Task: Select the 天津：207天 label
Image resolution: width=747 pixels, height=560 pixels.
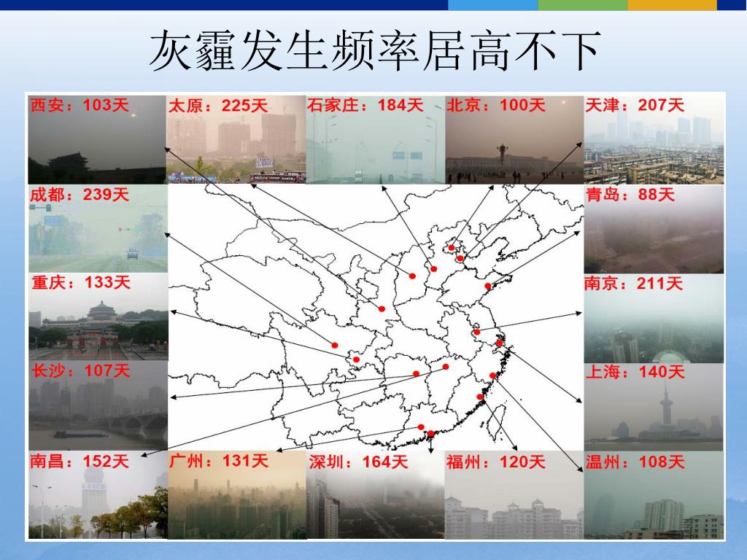Action: (635, 105)
